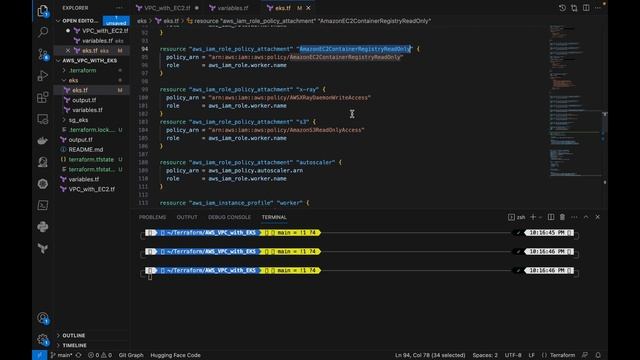640x360 pixels.
Task: Split the editor to the right
Action: pos(586,8)
